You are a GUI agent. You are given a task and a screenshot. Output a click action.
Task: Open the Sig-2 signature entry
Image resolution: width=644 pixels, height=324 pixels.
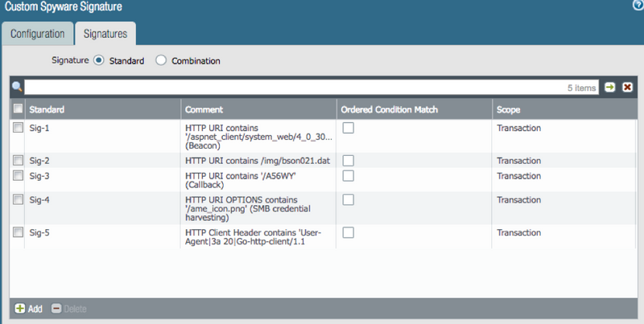39,161
